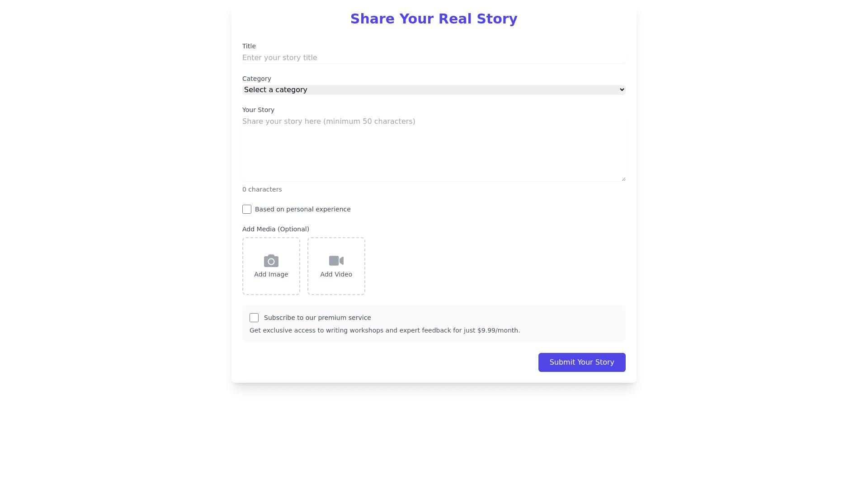Check the "Based on personal experience" checkbox
Viewport: 868px width, 488px height.
[x=247, y=209]
